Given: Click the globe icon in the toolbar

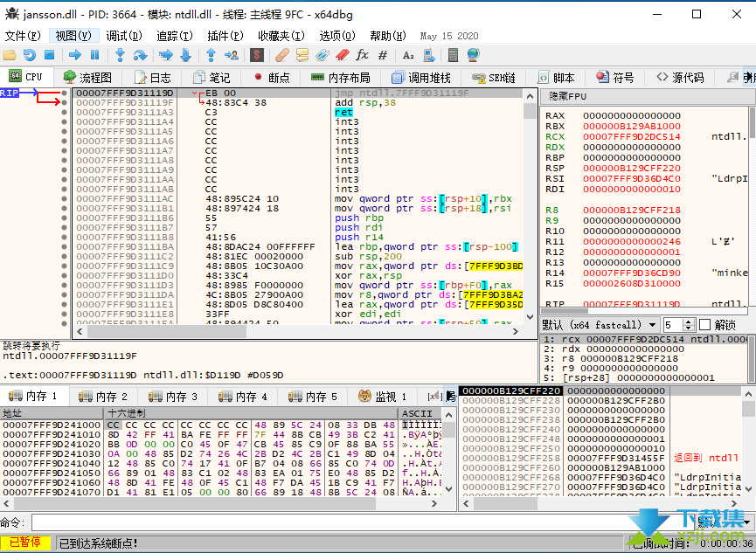Looking at the screenshot, I should (473, 55).
